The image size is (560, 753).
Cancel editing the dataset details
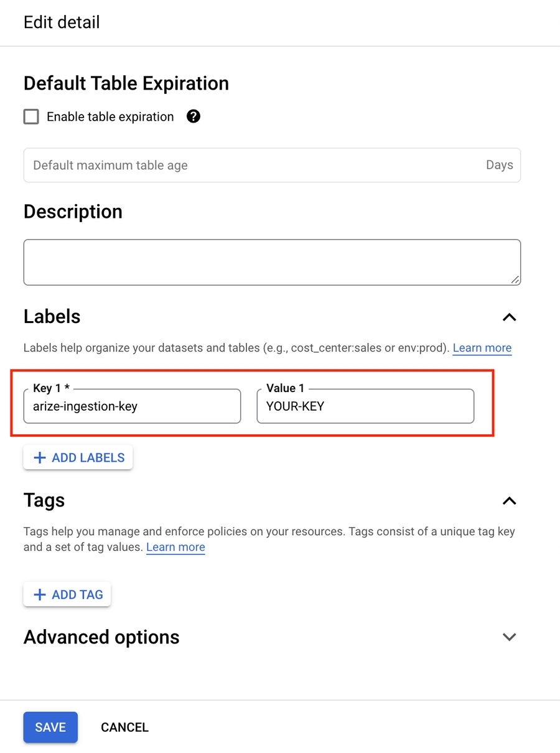tap(124, 727)
